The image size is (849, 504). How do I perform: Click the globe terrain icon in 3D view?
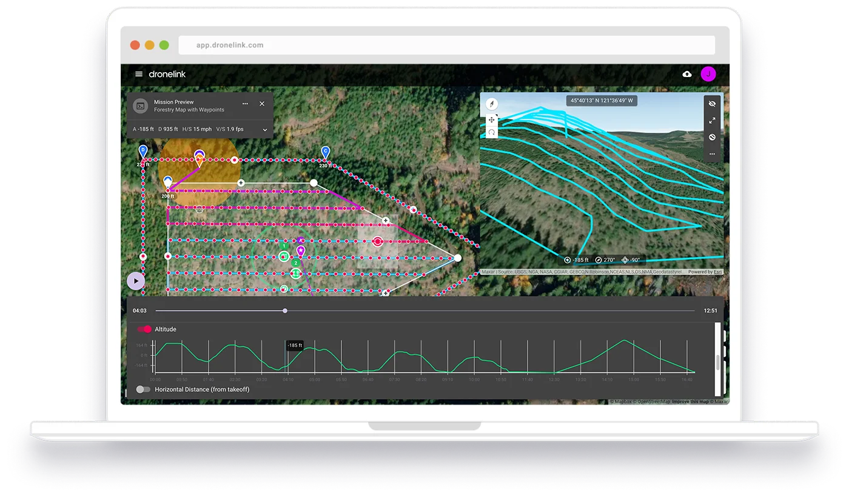(x=713, y=137)
